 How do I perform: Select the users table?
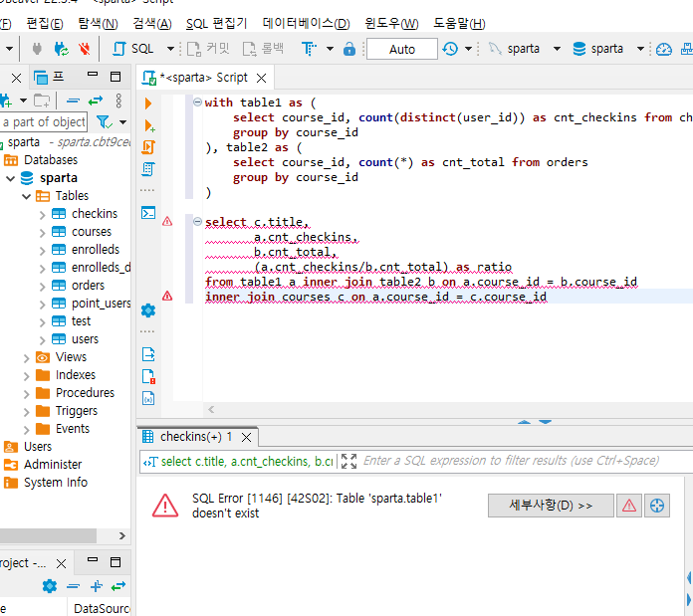(85, 339)
